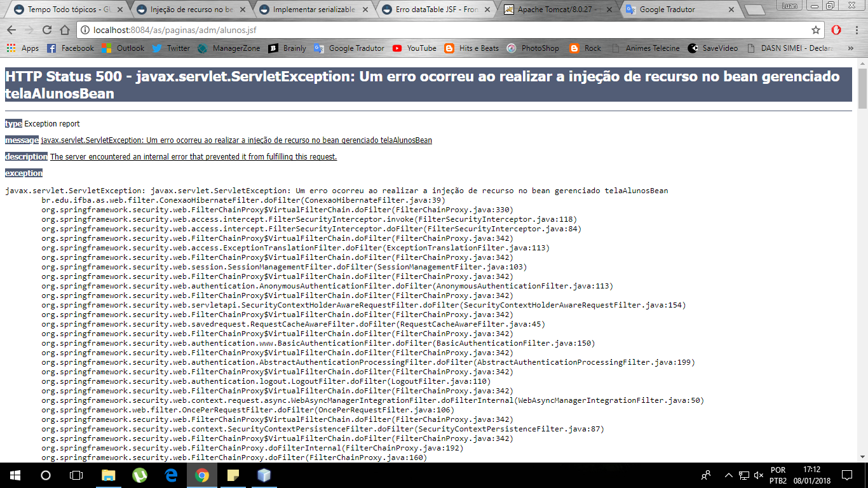View site information icon in address bar

[x=85, y=30]
